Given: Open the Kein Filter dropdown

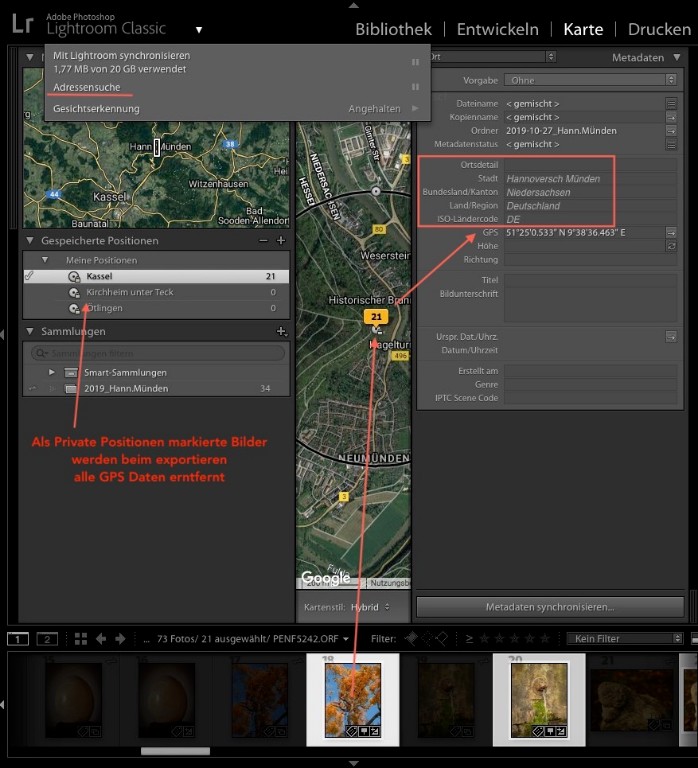Looking at the screenshot, I should (625, 638).
